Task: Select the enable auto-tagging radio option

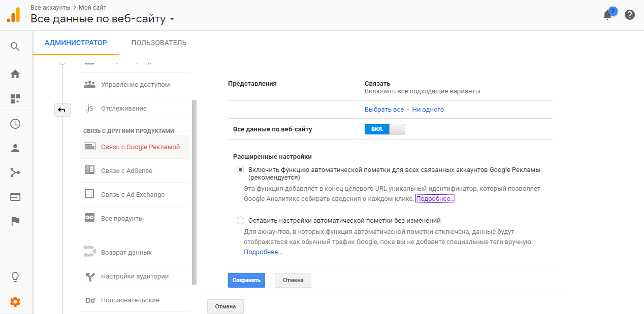Action: pyautogui.click(x=240, y=170)
